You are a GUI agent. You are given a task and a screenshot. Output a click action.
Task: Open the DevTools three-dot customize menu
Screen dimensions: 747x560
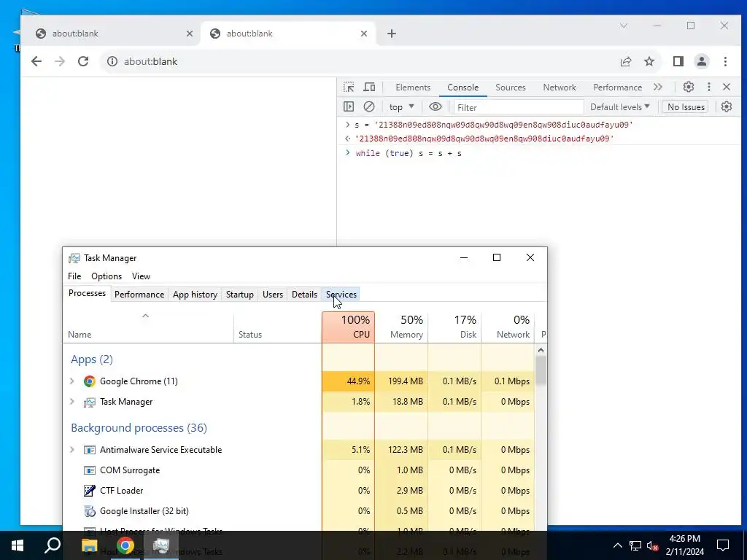709,87
